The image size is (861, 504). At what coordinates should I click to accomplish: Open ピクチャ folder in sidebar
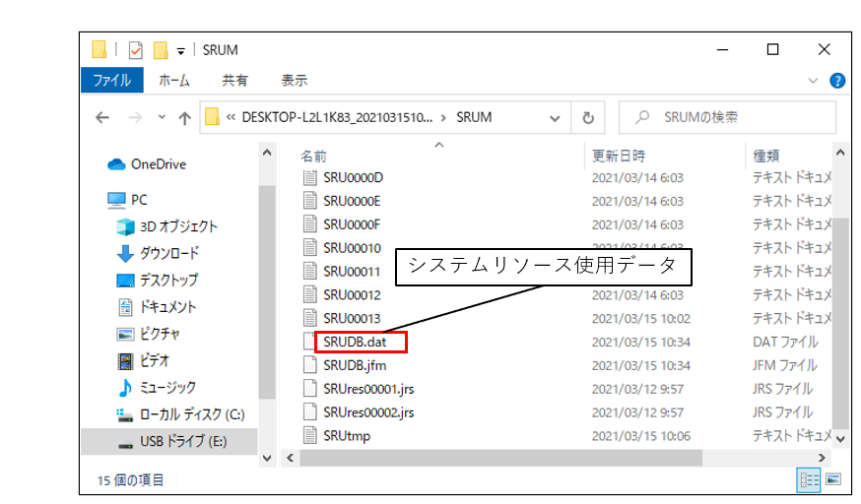click(148, 334)
